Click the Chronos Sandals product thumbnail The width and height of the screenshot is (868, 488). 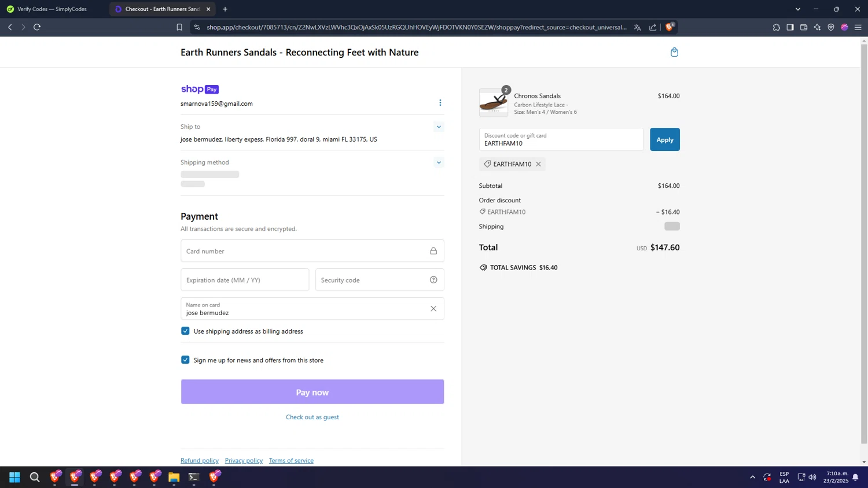pyautogui.click(x=494, y=103)
